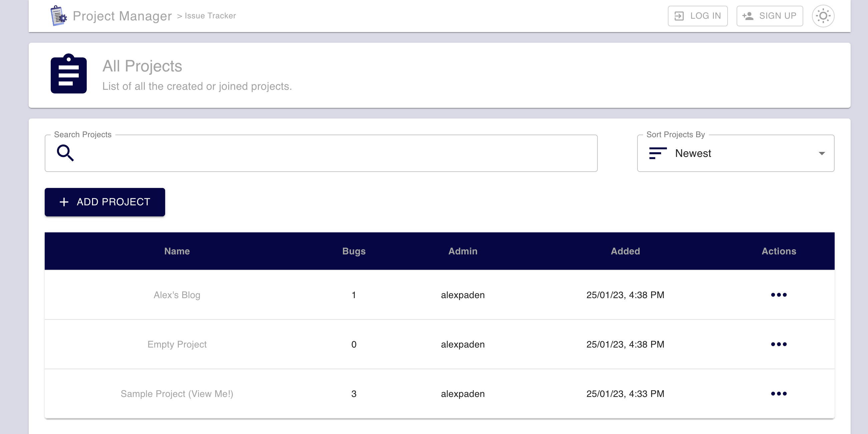Click bug count 1 for Alex's Blog
This screenshot has width=868, height=434.
(354, 295)
